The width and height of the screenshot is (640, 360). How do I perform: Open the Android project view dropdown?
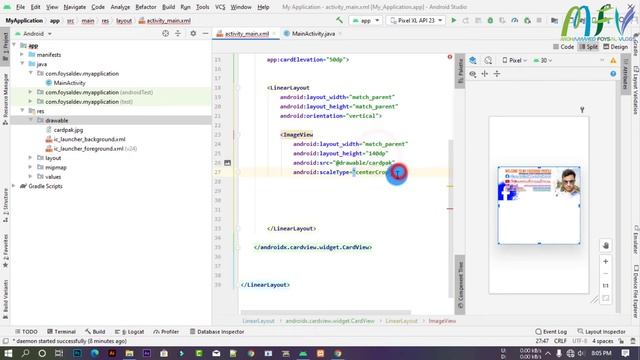click(x=33, y=33)
